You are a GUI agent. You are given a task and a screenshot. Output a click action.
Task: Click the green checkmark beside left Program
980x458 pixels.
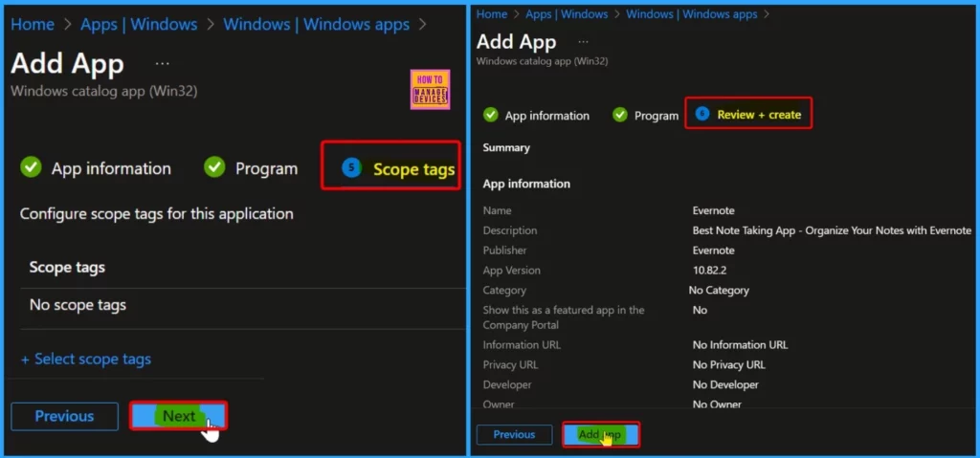[215, 167]
